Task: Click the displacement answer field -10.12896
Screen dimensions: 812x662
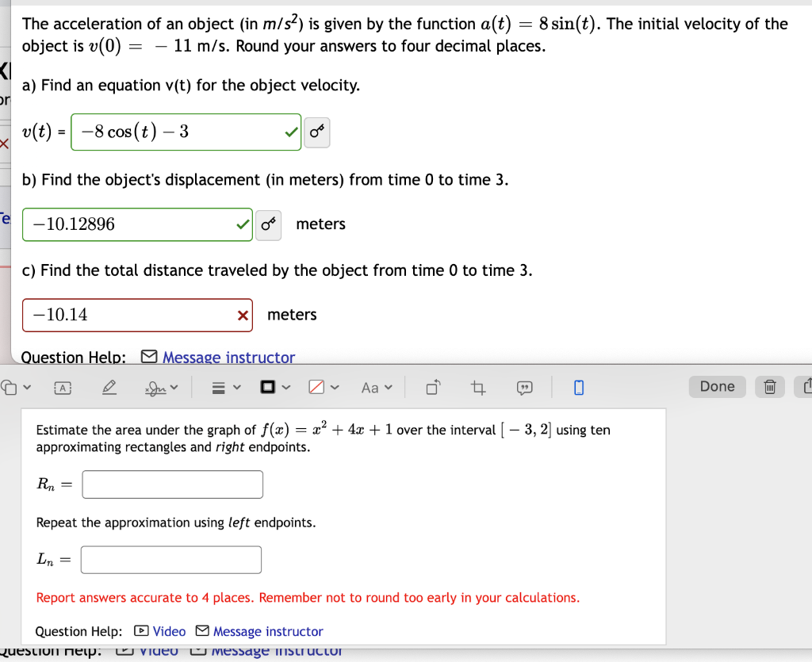Action: 137,224
